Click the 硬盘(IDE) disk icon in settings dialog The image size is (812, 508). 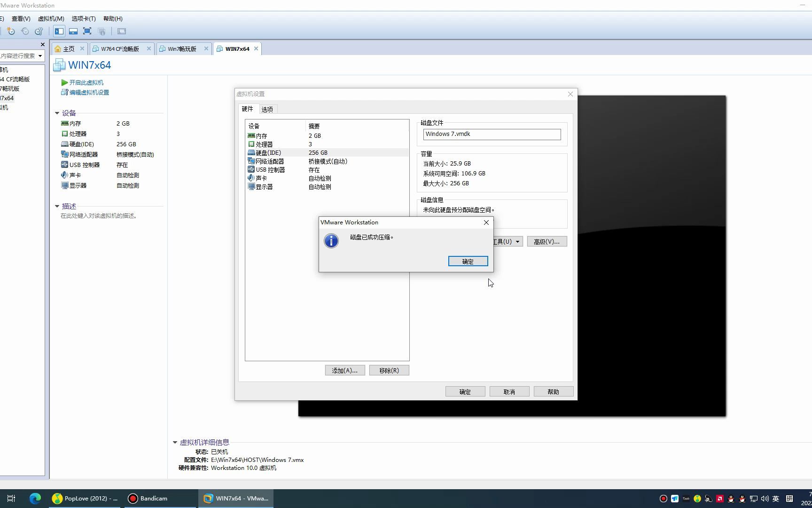251,153
